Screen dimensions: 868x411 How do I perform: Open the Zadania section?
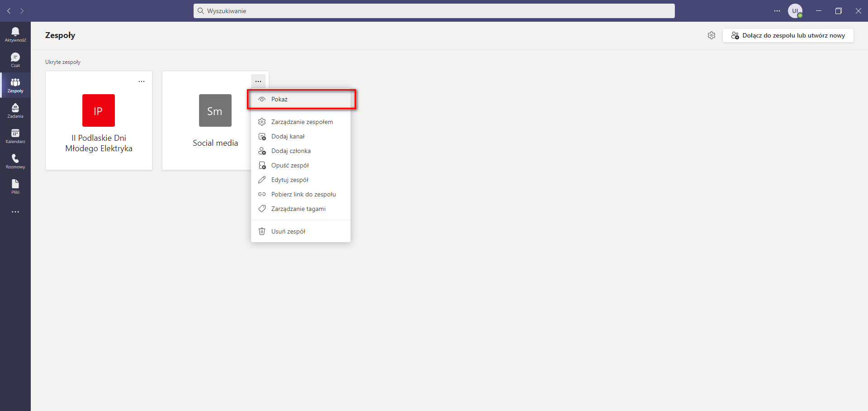coord(15,110)
